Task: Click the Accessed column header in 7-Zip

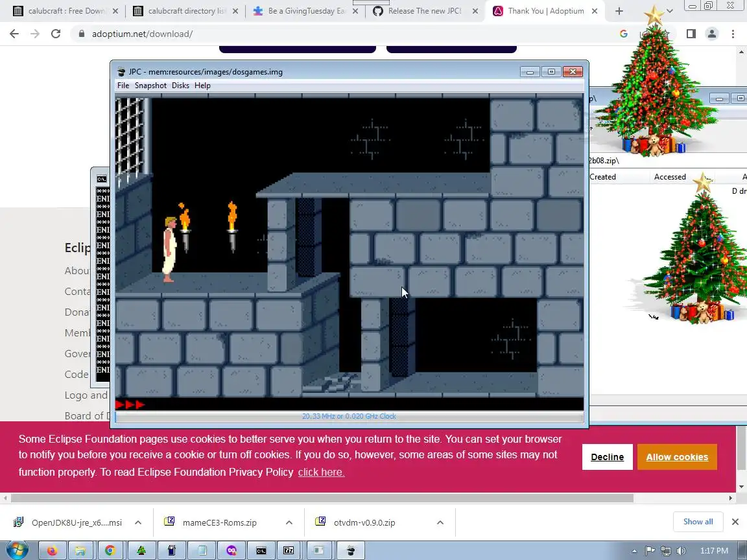Action: [x=670, y=177]
